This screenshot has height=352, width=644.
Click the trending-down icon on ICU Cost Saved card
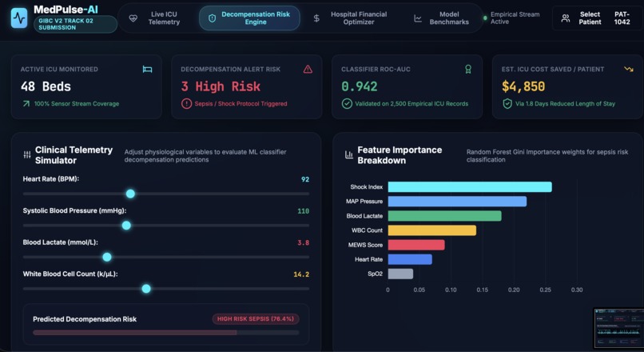[628, 69]
